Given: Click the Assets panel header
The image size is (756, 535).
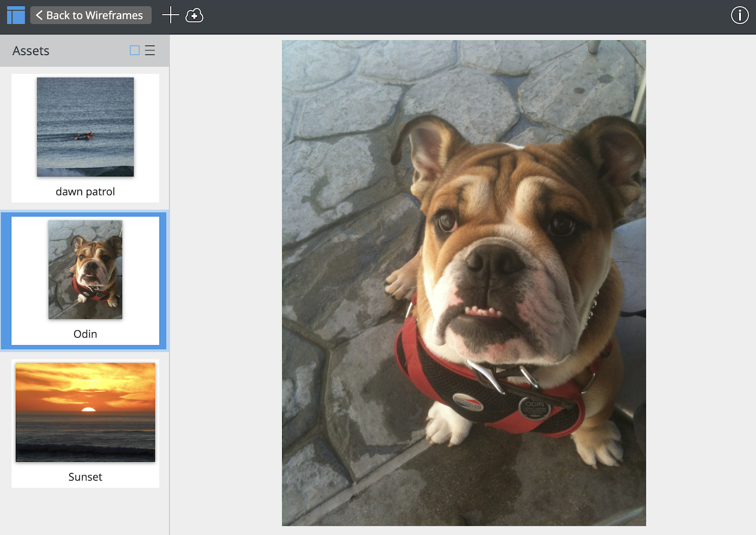Looking at the screenshot, I should coord(31,50).
